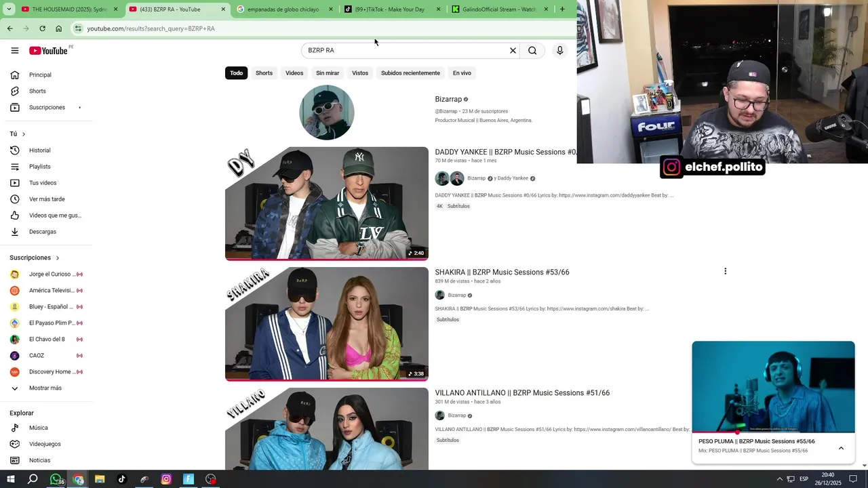Play DADDY YANKEE video thumbnail
The width and height of the screenshot is (868, 488).
click(x=327, y=203)
